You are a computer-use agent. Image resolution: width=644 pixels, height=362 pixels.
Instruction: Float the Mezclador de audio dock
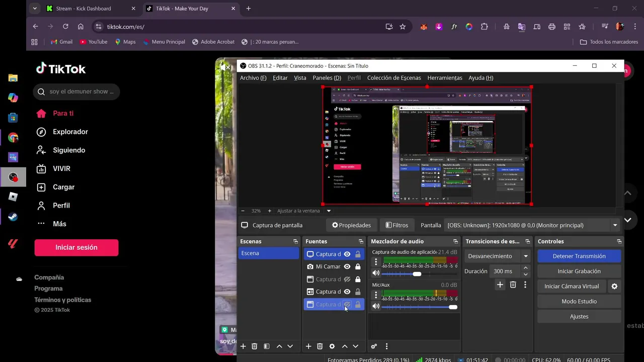pyautogui.click(x=455, y=241)
